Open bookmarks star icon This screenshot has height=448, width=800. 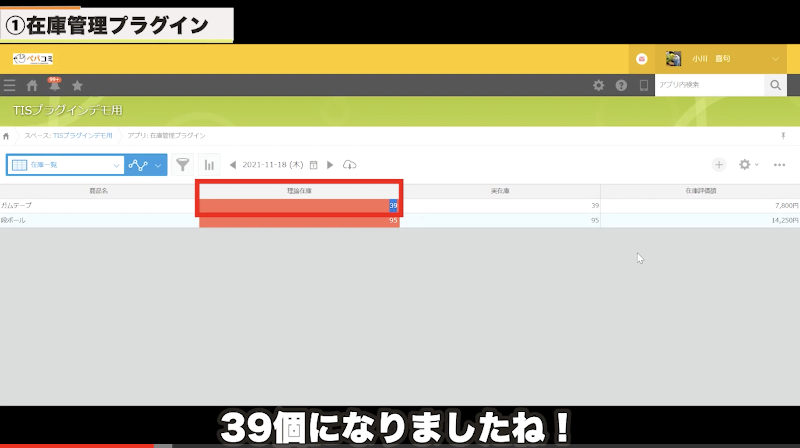77,86
